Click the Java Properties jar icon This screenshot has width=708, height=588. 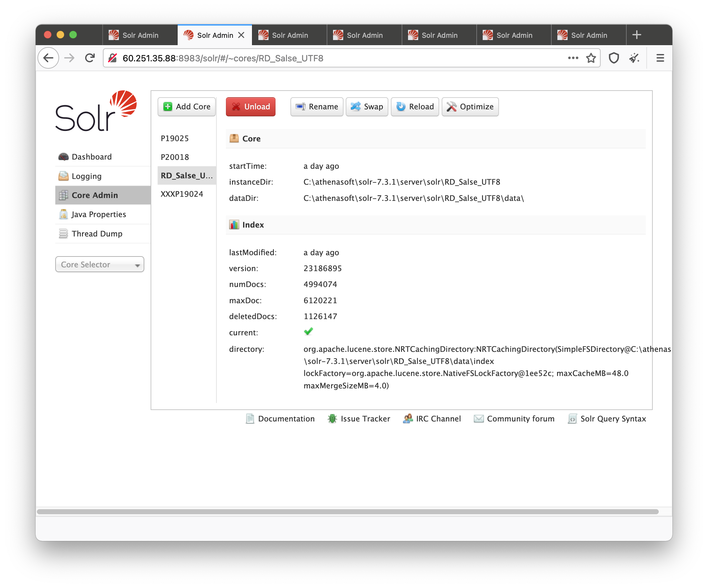pyautogui.click(x=63, y=215)
